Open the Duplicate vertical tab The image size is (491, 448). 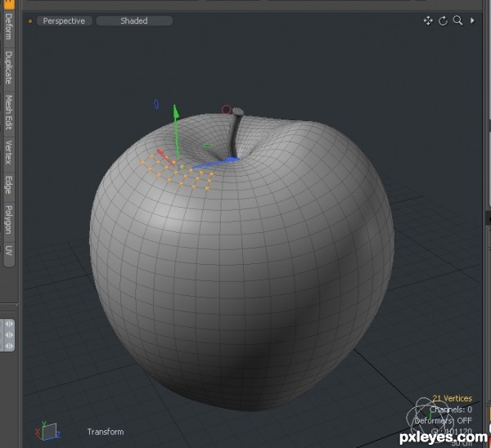coord(9,68)
